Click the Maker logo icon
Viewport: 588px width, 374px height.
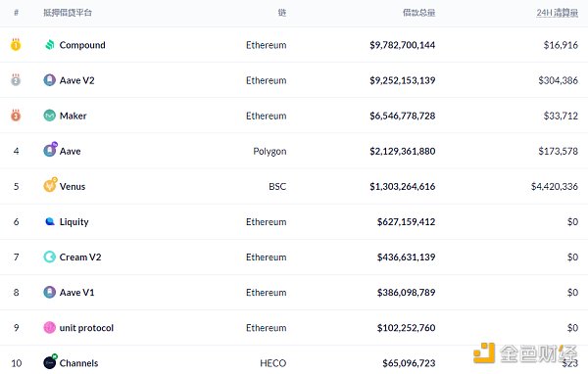(50, 116)
